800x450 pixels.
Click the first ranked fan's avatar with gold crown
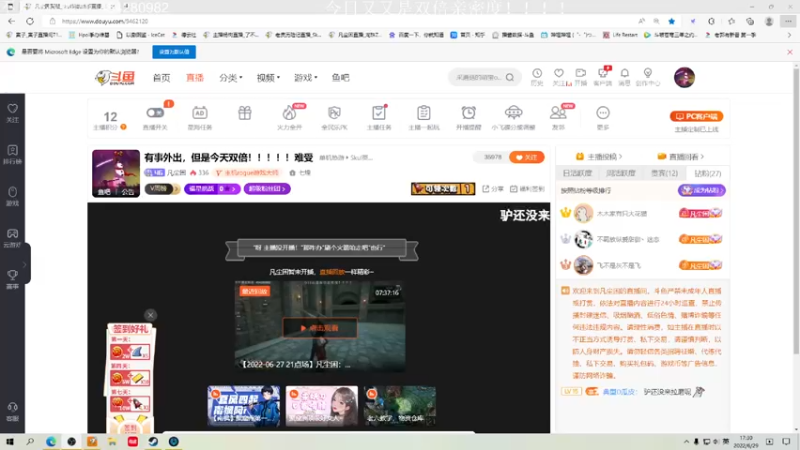pos(583,213)
